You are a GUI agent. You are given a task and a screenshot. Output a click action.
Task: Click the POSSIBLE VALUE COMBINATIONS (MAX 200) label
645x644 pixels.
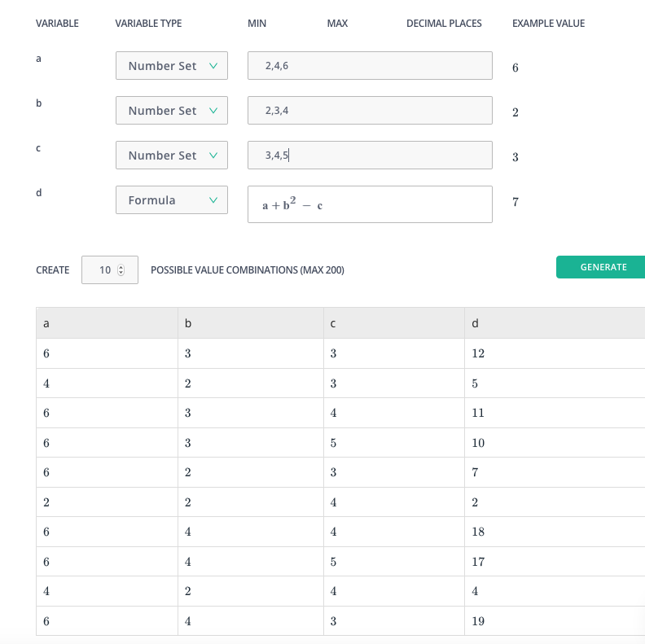(x=248, y=270)
